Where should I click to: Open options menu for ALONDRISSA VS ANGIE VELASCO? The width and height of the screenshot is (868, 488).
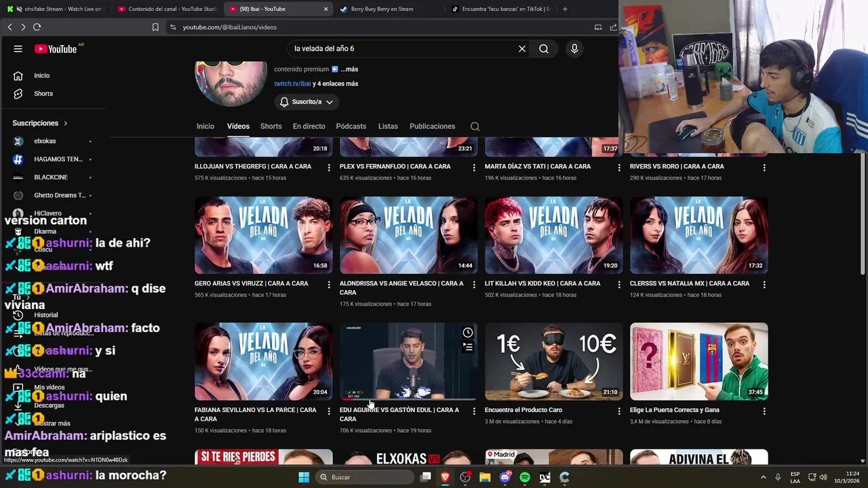pyautogui.click(x=474, y=285)
